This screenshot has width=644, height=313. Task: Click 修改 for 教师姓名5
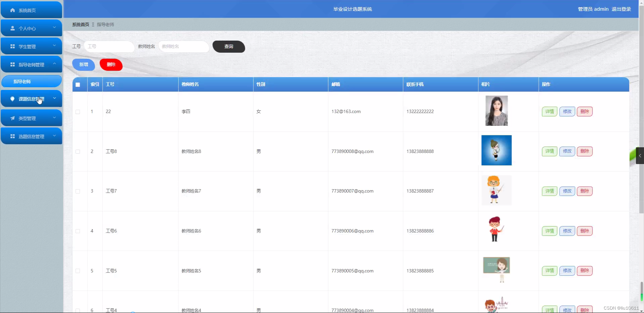[x=567, y=271]
